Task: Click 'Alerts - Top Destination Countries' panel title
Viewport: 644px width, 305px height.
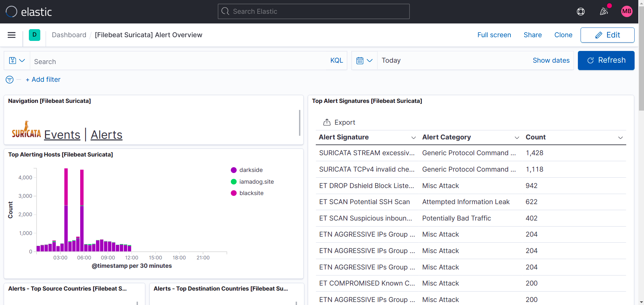Action: tap(221, 289)
